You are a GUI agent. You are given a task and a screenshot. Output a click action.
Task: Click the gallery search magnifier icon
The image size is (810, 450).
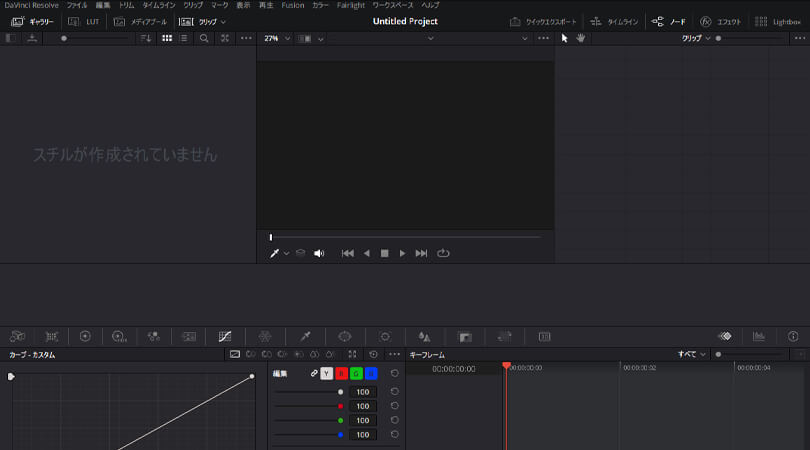coord(204,38)
